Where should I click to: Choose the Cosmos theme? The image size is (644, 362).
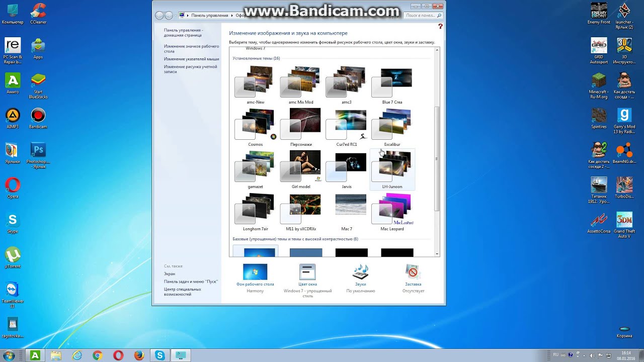[x=255, y=127]
